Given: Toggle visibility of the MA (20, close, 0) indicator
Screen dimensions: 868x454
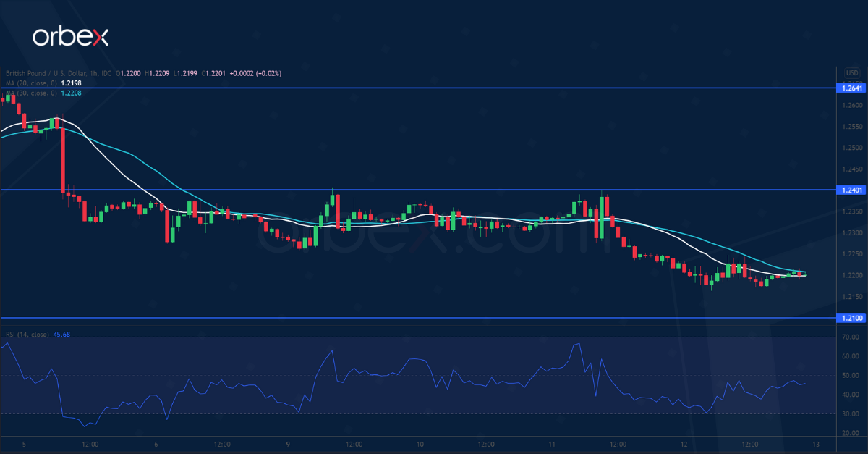Looking at the screenshot, I should point(33,83).
